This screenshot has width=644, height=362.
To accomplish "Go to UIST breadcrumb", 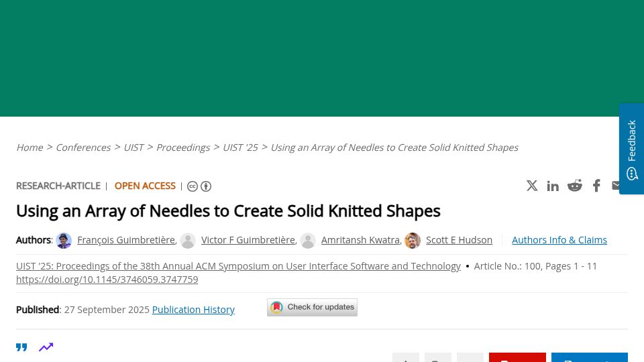I will click(133, 147).
